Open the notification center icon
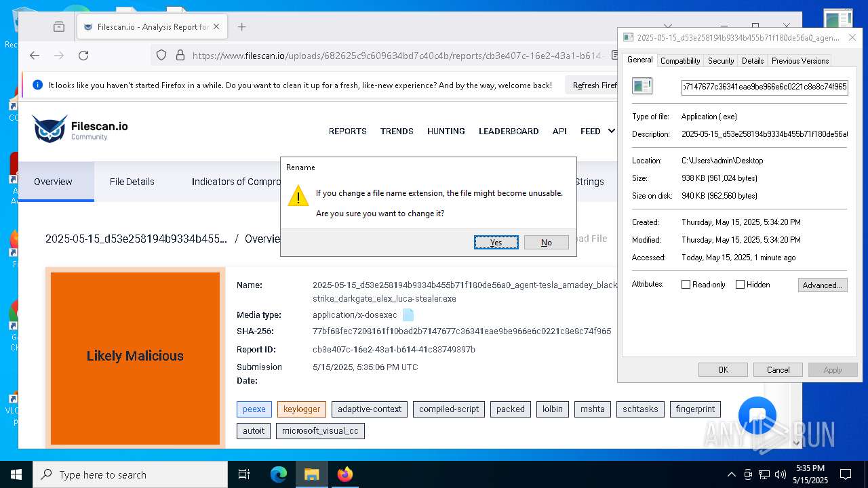 point(846,474)
